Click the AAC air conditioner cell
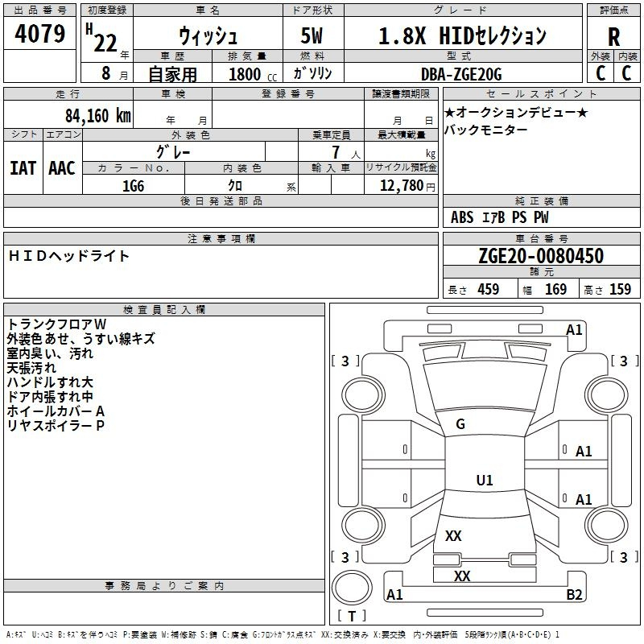644x644 pixels. 62,167
